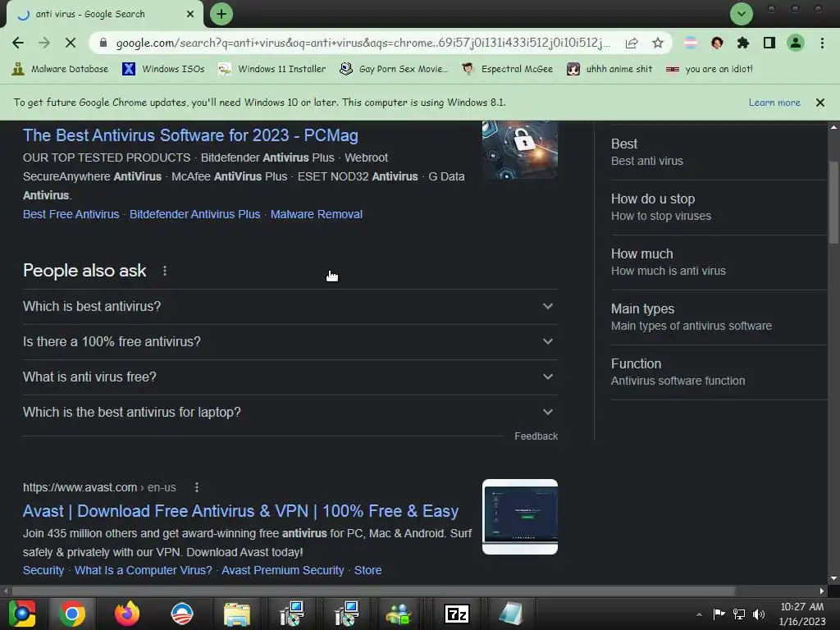Click the vertical scrollbar thumb
840x630 pixels.
point(833,203)
